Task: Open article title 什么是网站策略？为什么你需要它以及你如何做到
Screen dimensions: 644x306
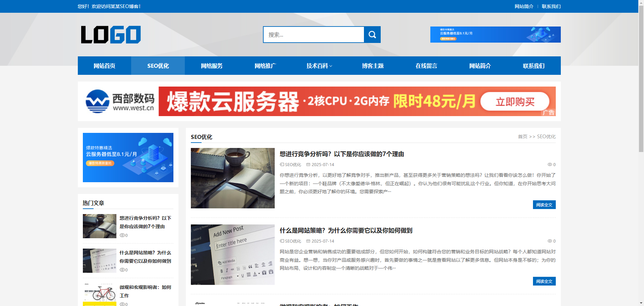Action: pyautogui.click(x=346, y=231)
